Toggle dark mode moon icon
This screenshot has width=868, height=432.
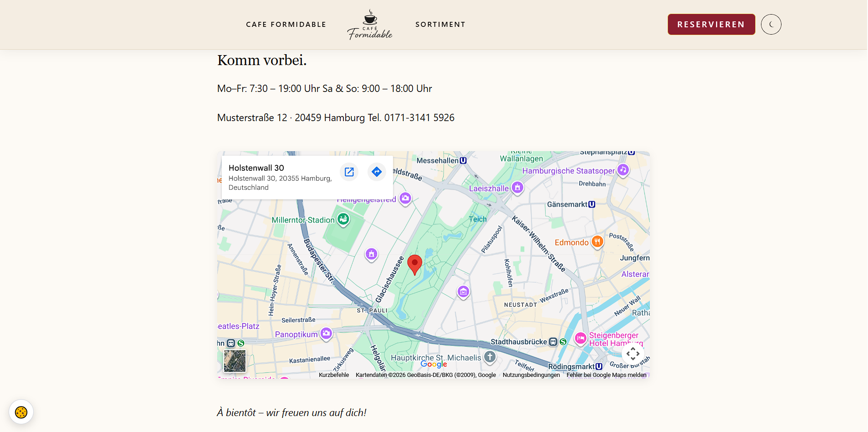coord(771,25)
